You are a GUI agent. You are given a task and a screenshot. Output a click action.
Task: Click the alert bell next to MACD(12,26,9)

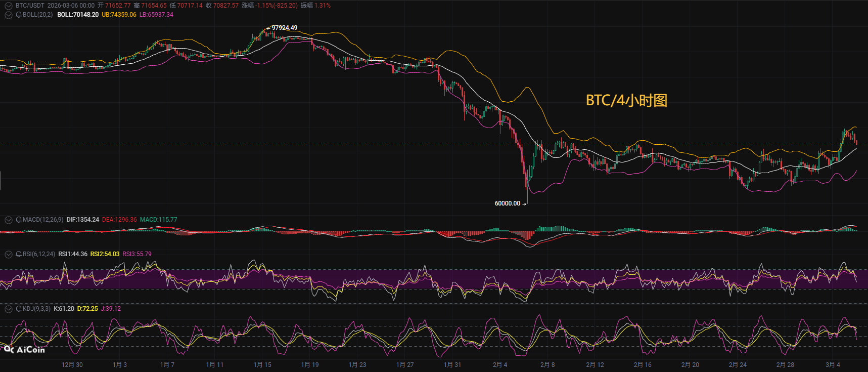pos(19,220)
